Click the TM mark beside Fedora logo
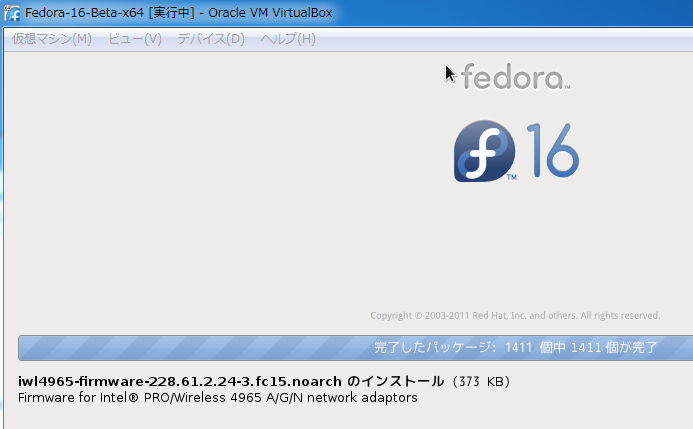693x429 pixels. [512, 177]
